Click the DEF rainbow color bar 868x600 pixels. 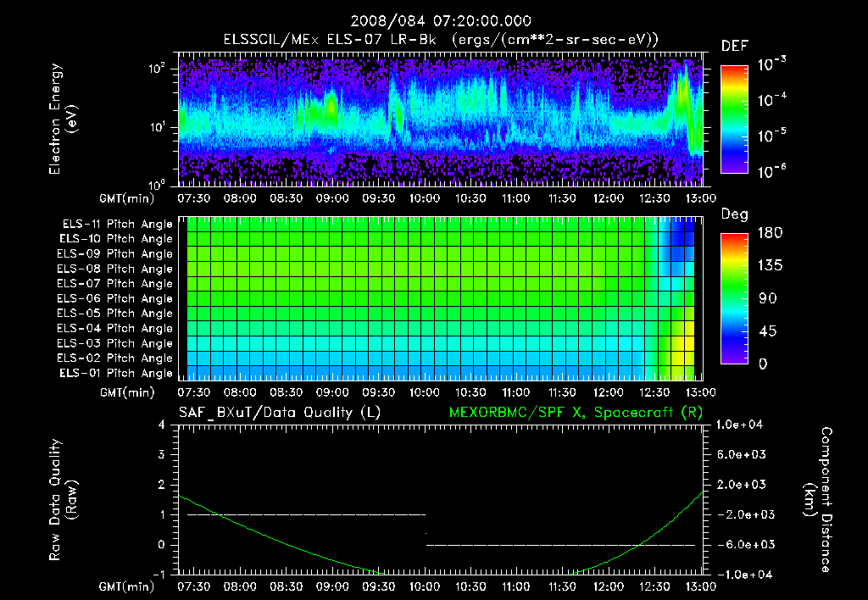pyautogui.click(x=734, y=119)
